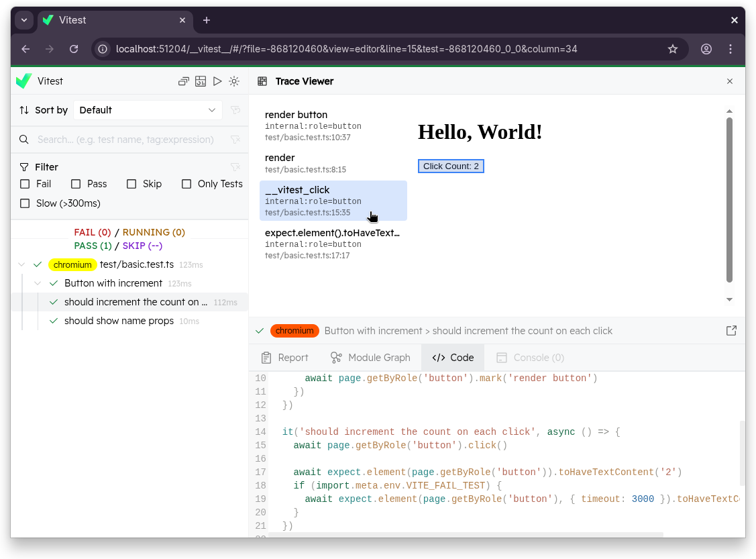
Task: Run all tests with the play icon
Action: coord(217,81)
